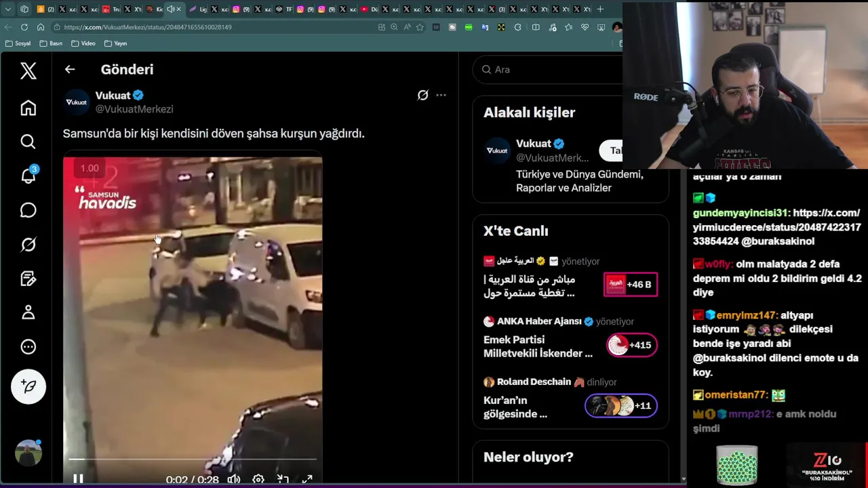Seek on the video progress bar

(193, 460)
